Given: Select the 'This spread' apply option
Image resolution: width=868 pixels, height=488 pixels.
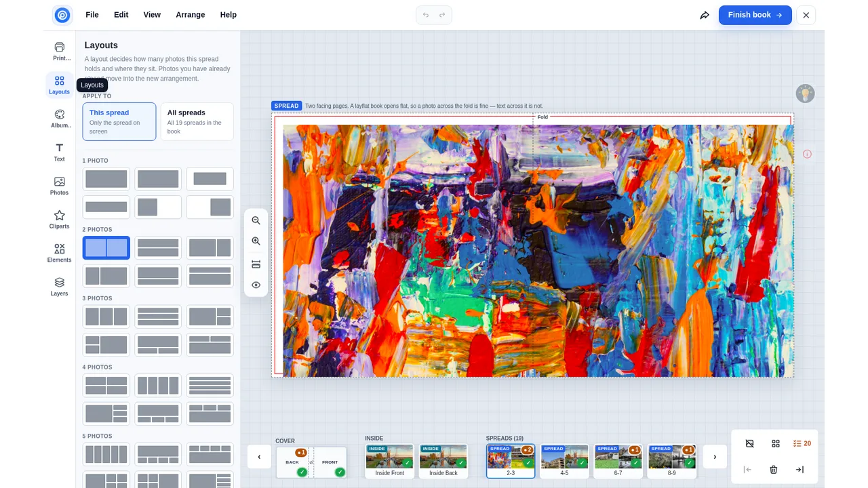Looking at the screenshot, I should 119,122.
